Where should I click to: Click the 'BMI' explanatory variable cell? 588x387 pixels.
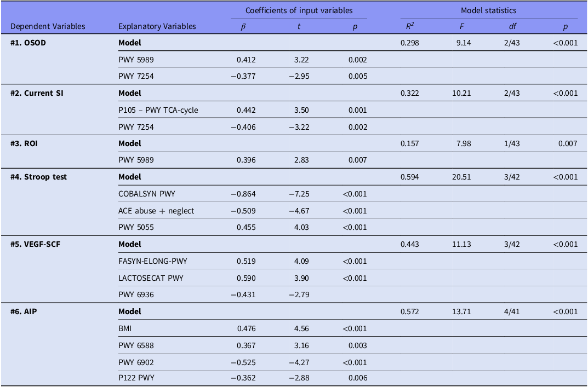click(x=125, y=328)
